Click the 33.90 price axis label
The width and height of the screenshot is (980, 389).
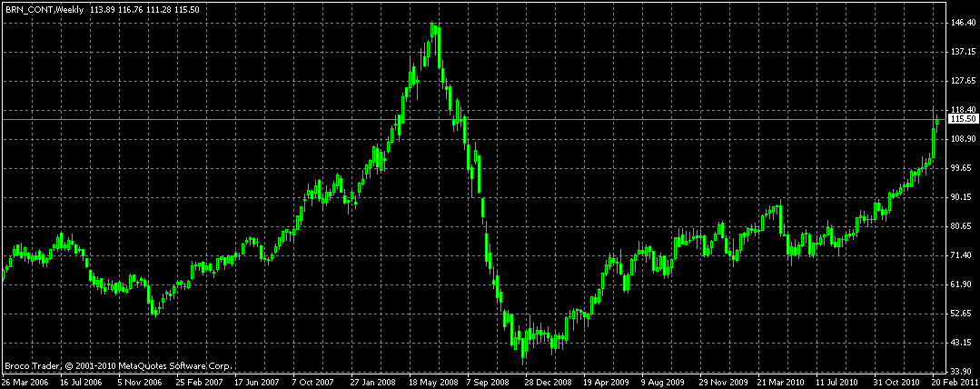(x=961, y=372)
